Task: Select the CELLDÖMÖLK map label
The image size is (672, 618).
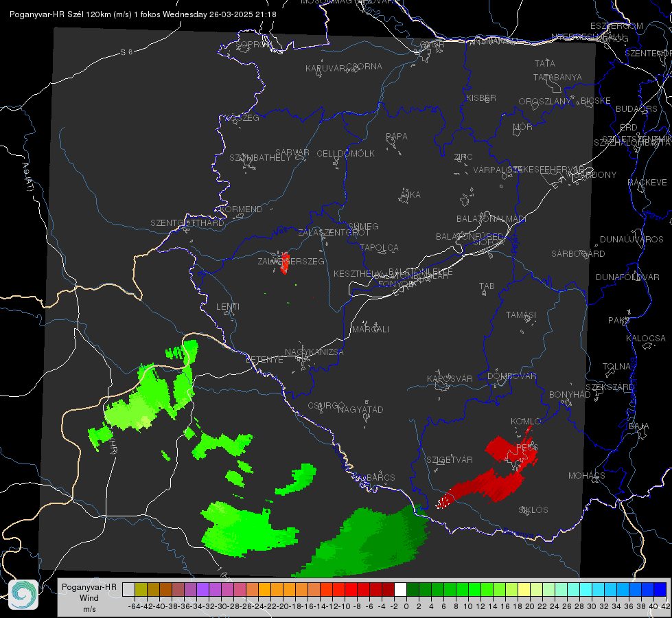Action: [x=345, y=154]
